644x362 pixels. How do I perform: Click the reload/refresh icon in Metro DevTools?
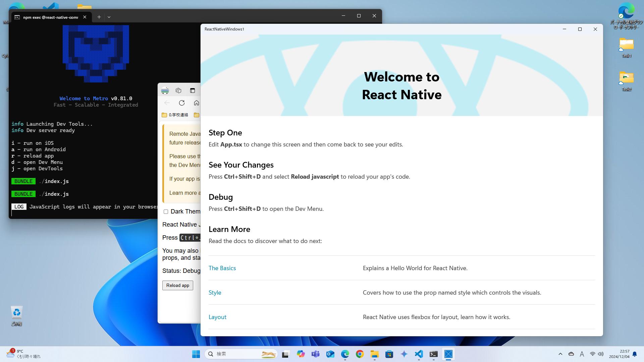tap(182, 103)
